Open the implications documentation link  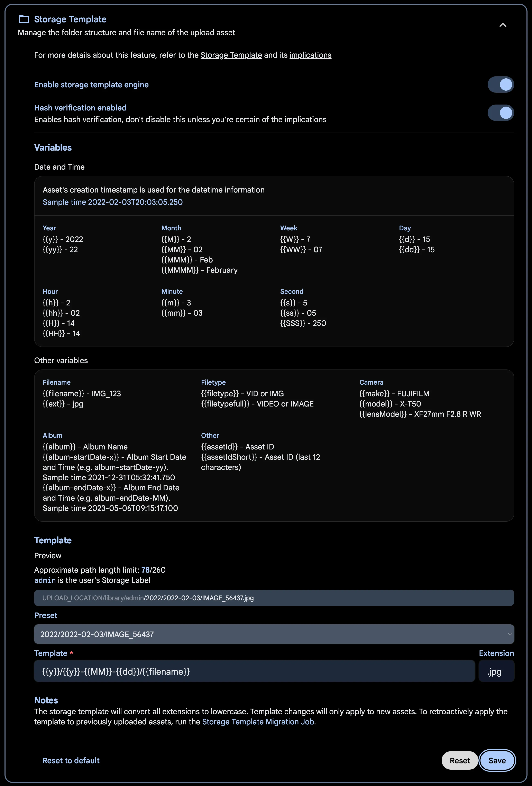[x=310, y=55]
